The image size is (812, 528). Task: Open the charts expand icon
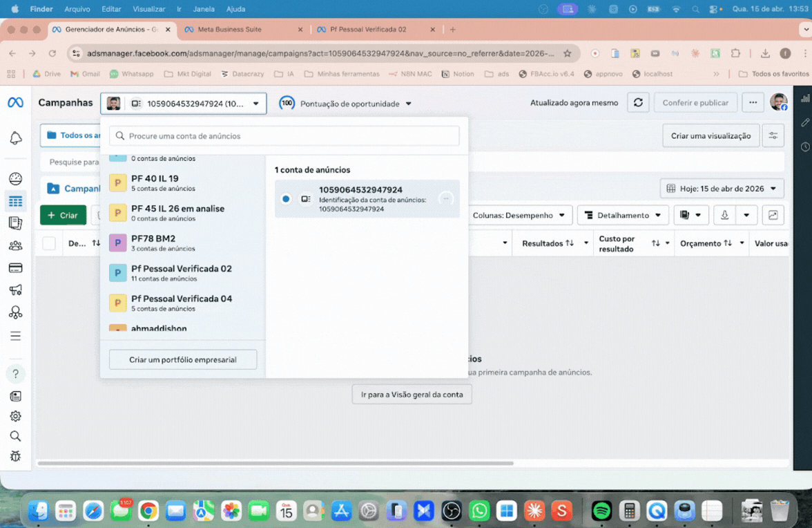pyautogui.click(x=773, y=215)
